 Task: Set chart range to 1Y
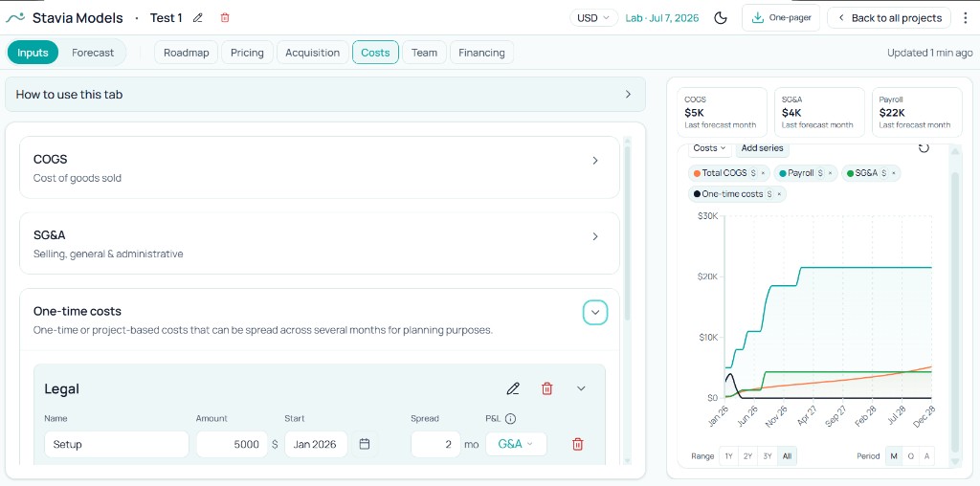[728, 456]
